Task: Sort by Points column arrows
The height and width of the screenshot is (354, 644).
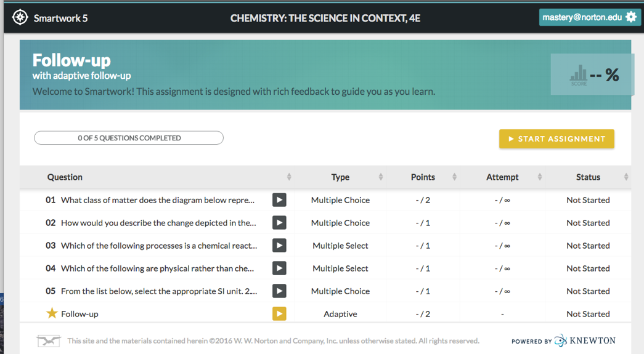Action: (454, 177)
